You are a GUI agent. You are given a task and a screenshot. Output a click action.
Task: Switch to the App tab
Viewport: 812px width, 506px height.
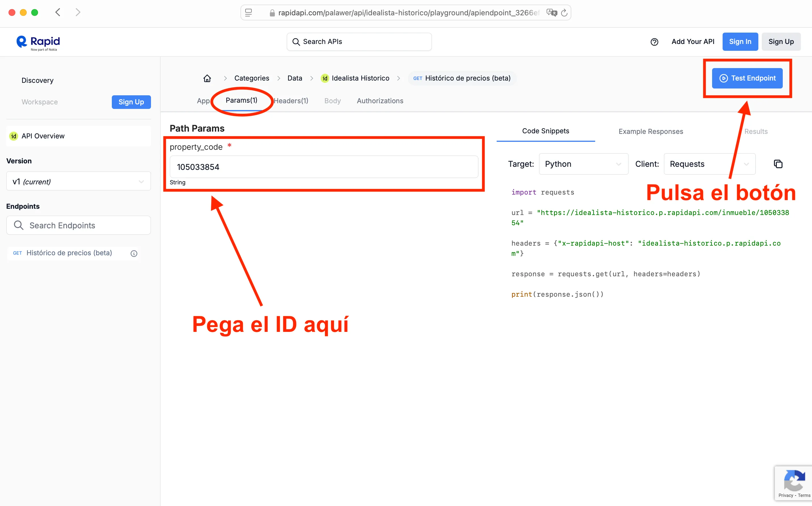(203, 101)
